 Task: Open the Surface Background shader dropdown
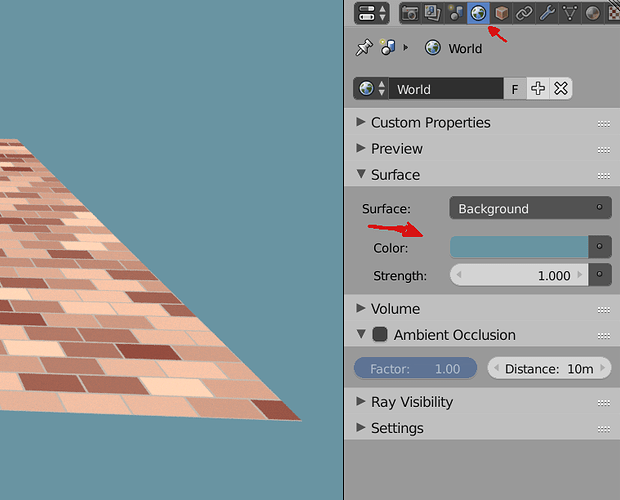(x=531, y=208)
